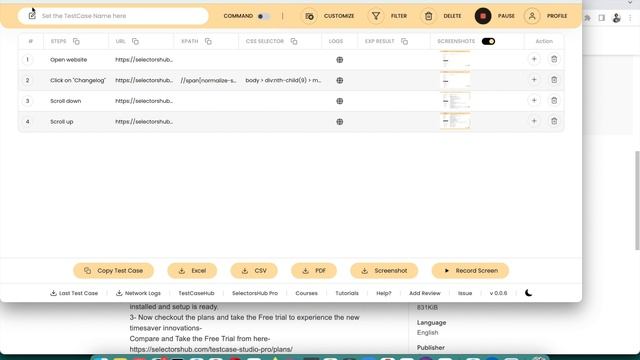Open SelectorsHub Pro link
Image resolution: width=640 pixels, height=360 pixels.
(x=255, y=293)
